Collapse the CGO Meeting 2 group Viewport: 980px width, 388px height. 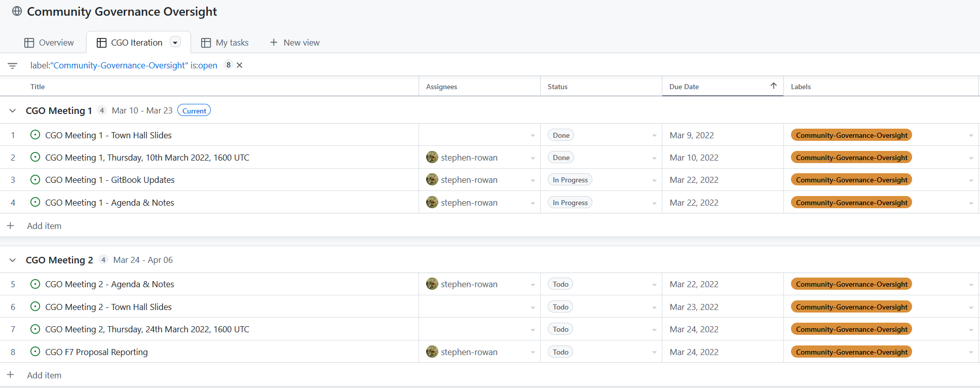pyautogui.click(x=13, y=260)
